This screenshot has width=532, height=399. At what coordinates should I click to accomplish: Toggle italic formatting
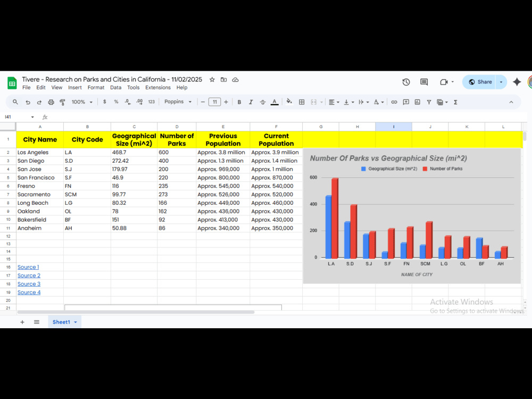click(x=251, y=102)
